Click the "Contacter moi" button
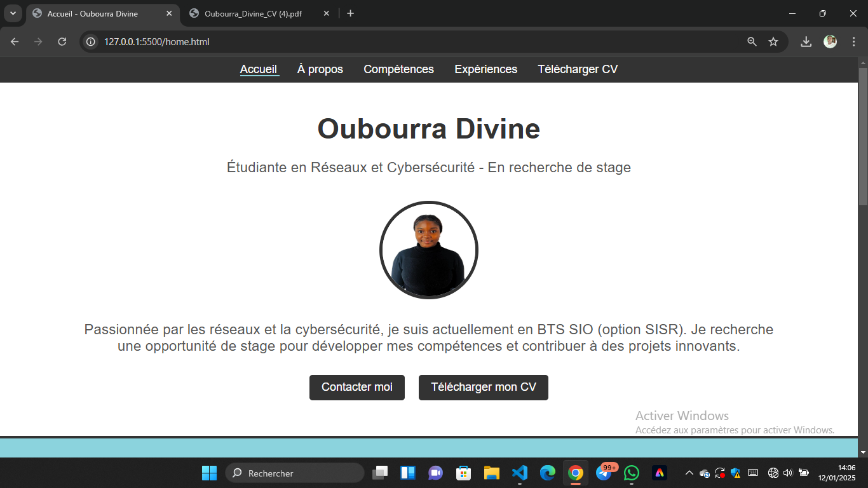 356,387
